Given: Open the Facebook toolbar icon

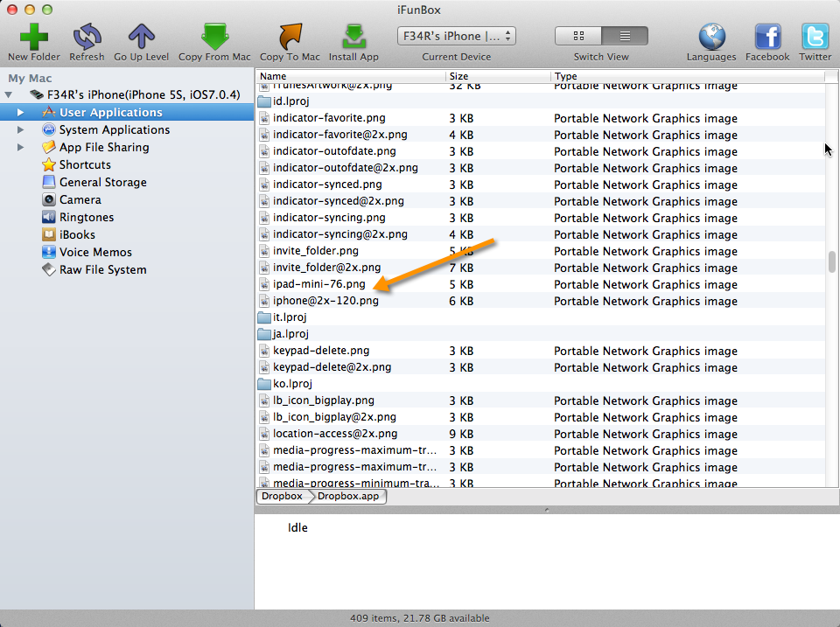Looking at the screenshot, I should point(767,37).
